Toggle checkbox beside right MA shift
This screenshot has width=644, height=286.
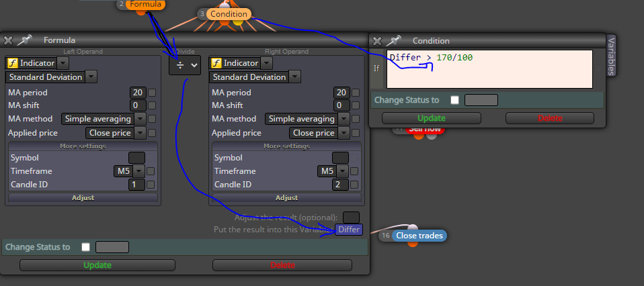click(x=356, y=105)
